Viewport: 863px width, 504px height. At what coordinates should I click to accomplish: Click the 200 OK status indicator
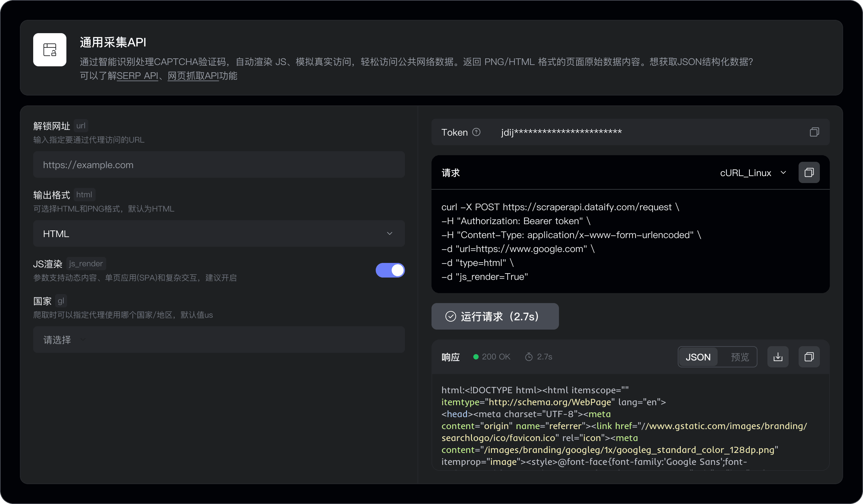492,356
